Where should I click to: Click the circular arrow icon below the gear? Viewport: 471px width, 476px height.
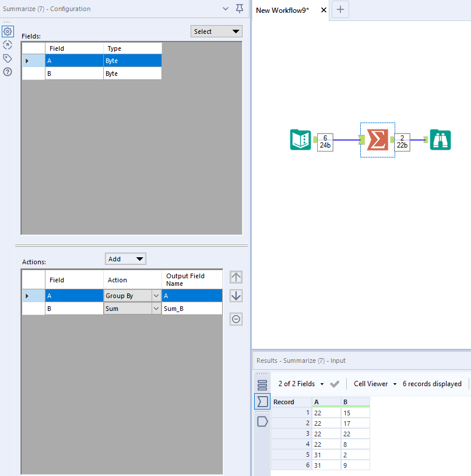[x=8, y=45]
